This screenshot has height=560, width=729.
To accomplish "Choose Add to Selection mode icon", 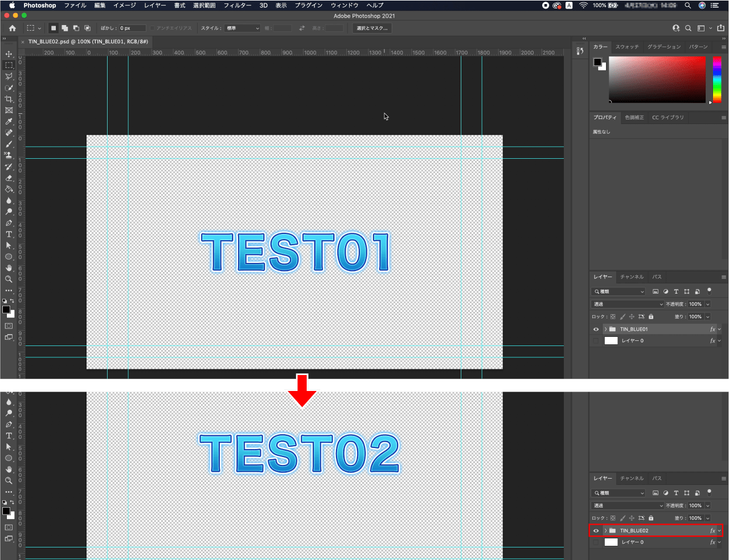I will 65,28.
